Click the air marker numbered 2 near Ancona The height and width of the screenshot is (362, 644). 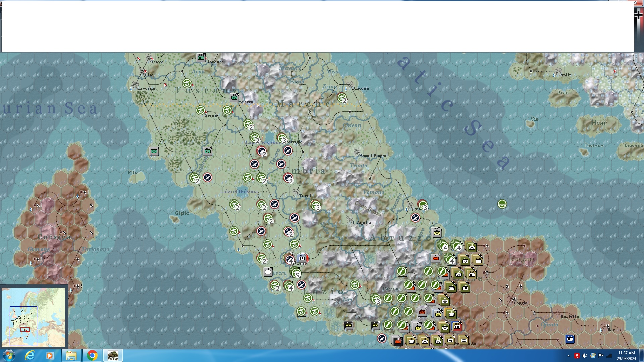click(342, 98)
